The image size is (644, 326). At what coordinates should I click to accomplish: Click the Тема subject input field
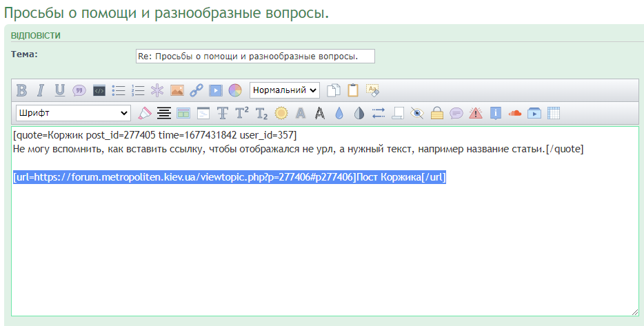pos(255,56)
